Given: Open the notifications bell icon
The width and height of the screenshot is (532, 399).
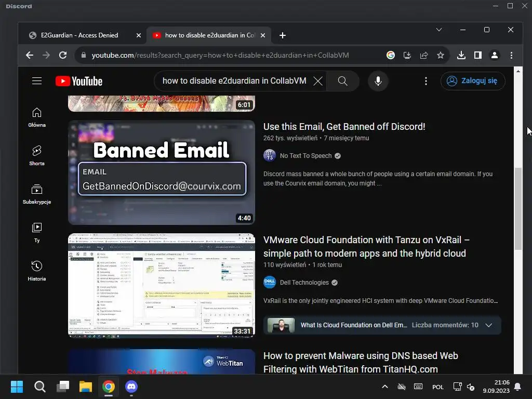Looking at the screenshot, I should [x=517, y=387].
